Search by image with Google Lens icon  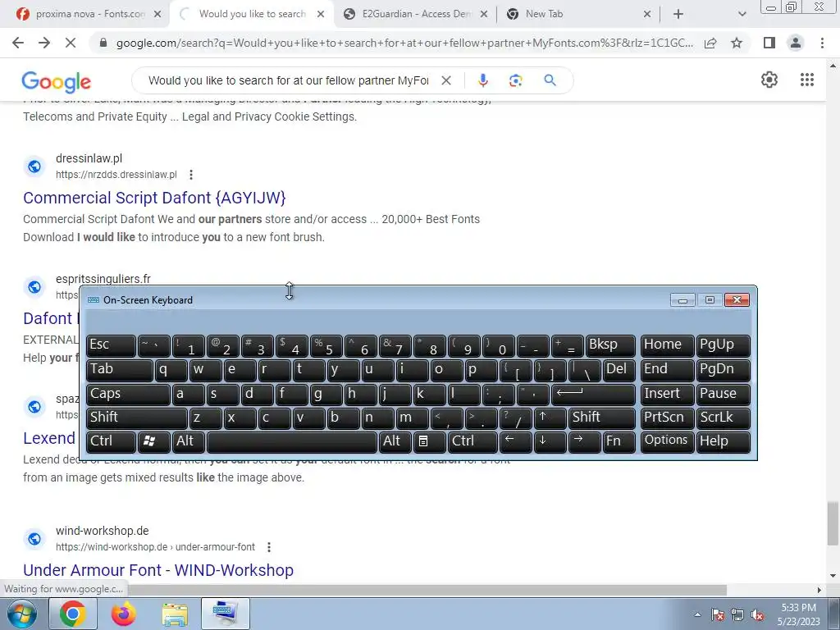515,80
